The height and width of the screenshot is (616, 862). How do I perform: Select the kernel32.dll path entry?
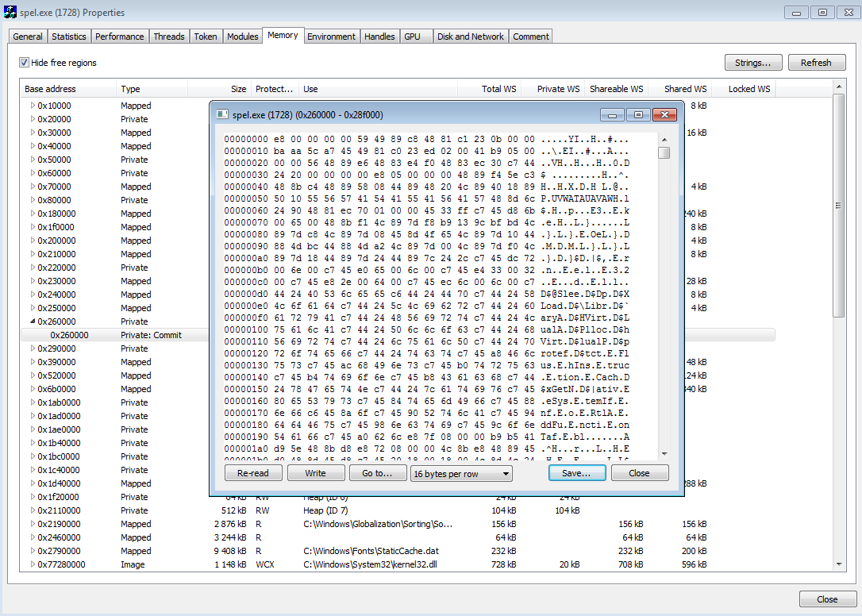click(370, 564)
